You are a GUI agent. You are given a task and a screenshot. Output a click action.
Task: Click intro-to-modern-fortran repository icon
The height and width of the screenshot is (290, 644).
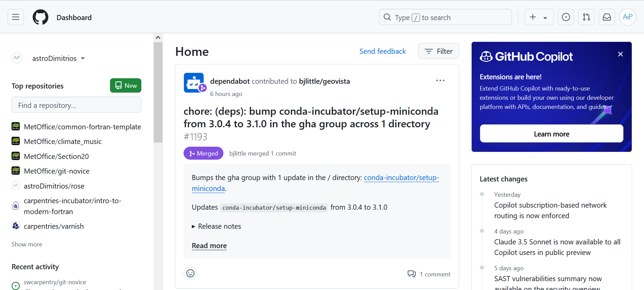tap(16, 206)
